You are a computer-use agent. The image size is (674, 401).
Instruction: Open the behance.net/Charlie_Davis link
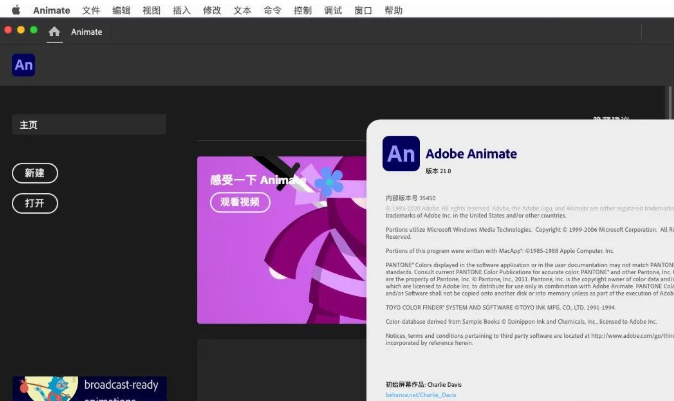click(x=421, y=395)
